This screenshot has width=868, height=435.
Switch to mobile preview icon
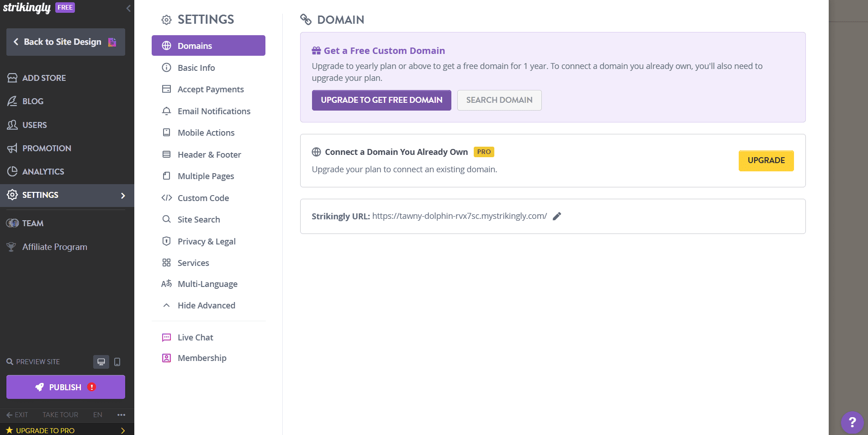pos(117,362)
